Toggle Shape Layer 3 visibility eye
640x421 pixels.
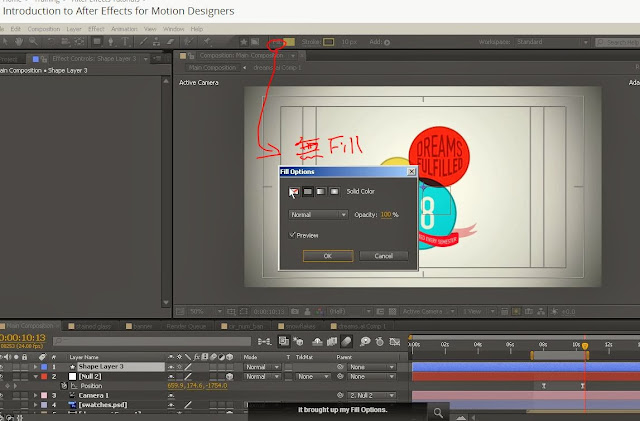point(2,367)
